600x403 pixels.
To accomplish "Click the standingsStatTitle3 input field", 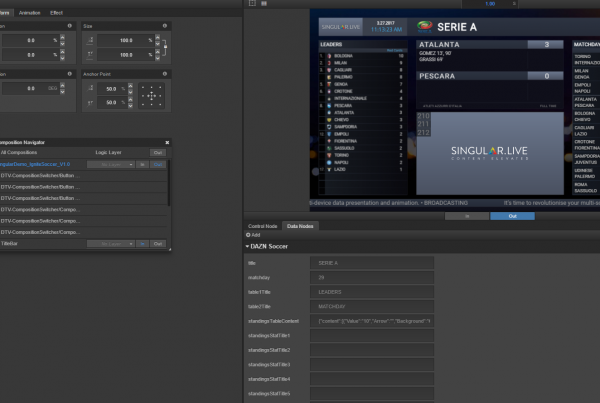I will 372,365.
